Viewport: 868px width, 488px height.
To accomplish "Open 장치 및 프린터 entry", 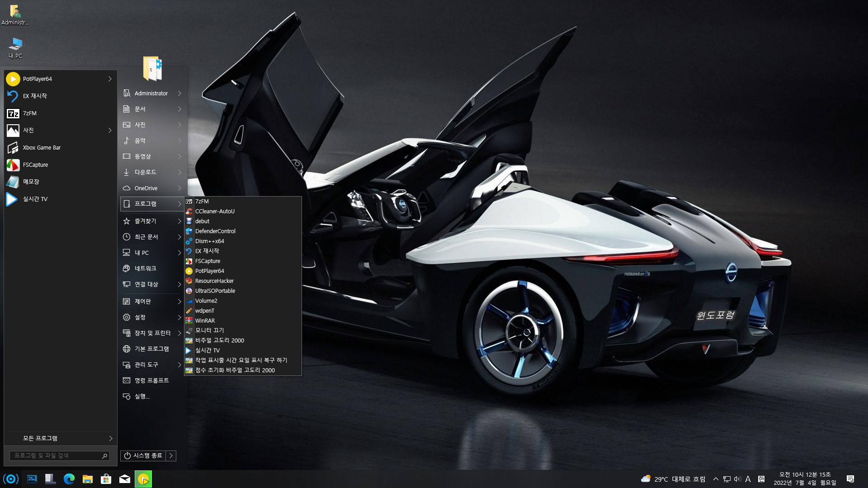I will (x=152, y=333).
